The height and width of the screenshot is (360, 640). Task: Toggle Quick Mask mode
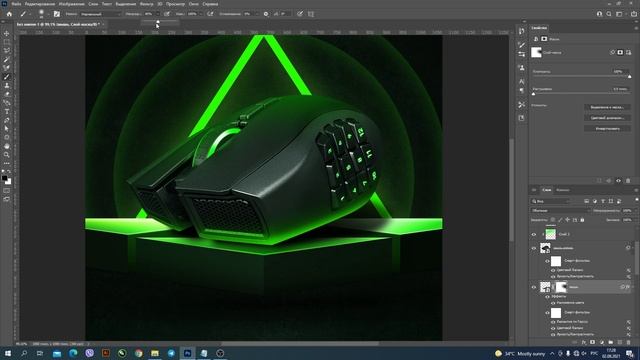7,191
